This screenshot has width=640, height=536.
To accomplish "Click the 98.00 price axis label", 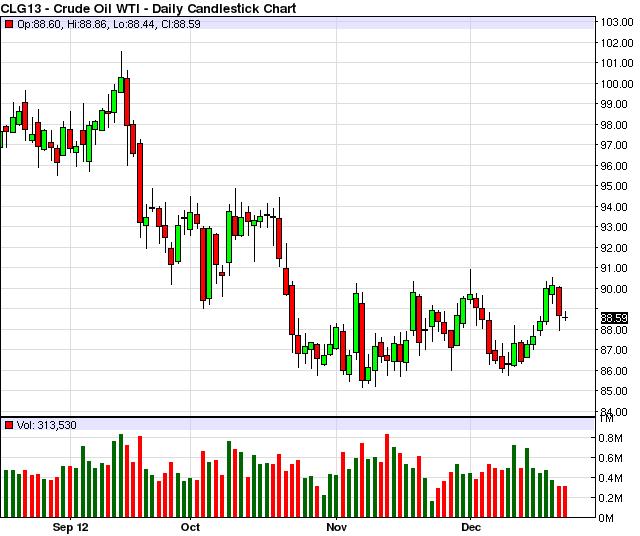I will coord(614,125).
